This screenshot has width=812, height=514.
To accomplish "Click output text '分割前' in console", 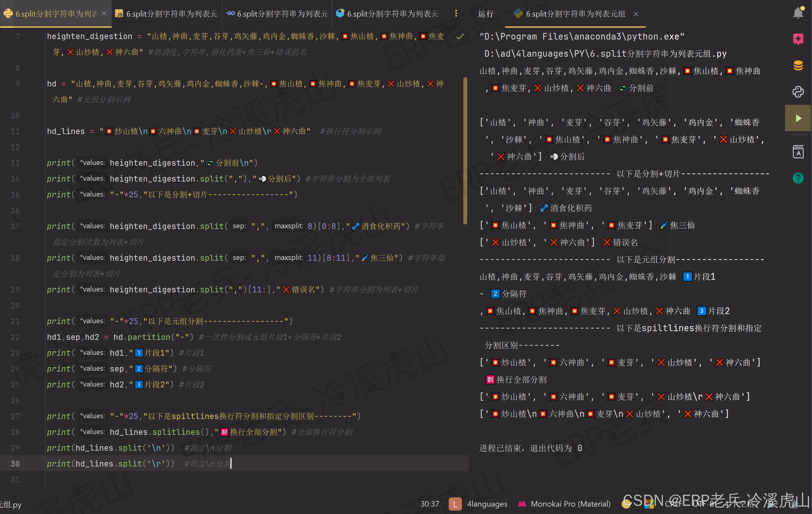I will (641, 88).
